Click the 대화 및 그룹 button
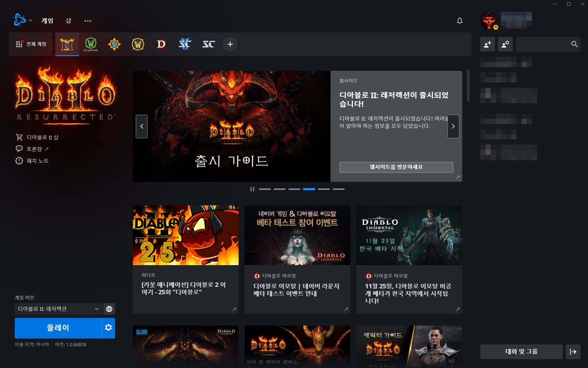Viewport: 588px width, 368px height. (522, 352)
